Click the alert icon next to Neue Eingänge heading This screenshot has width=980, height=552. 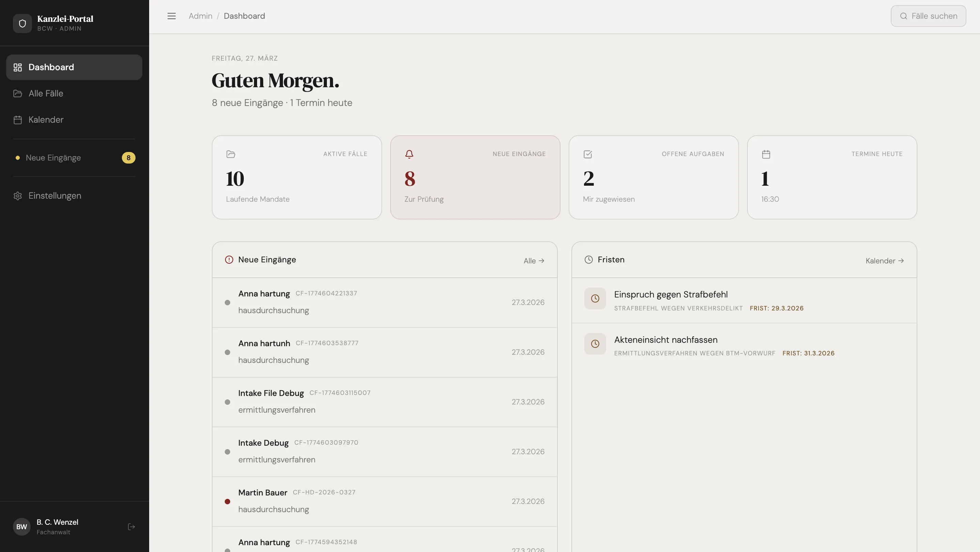[x=228, y=260]
